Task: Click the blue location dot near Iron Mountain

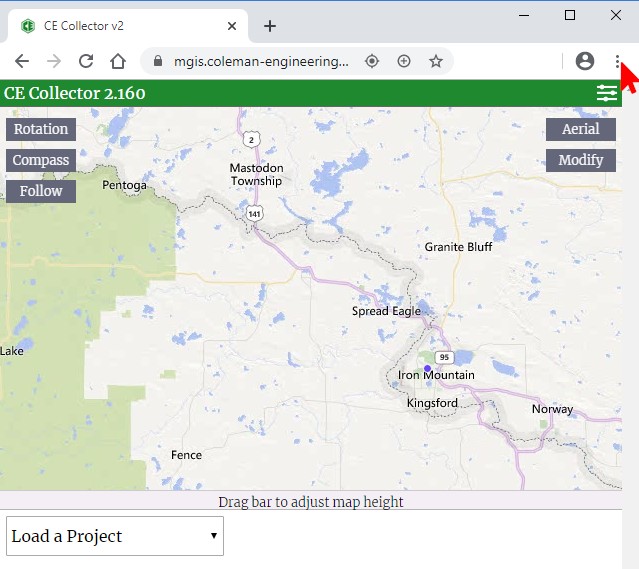Action: tap(427, 369)
